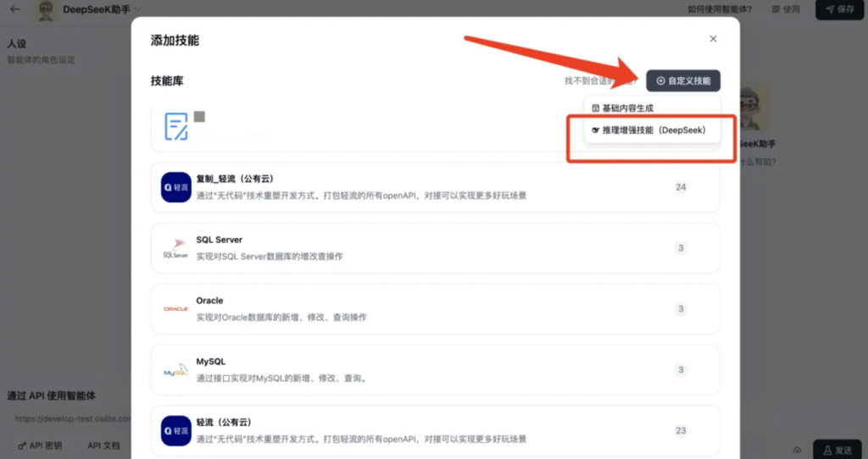Click the MySQL dolphin logo icon
Viewport: 868px width, 459px height.
(x=175, y=370)
